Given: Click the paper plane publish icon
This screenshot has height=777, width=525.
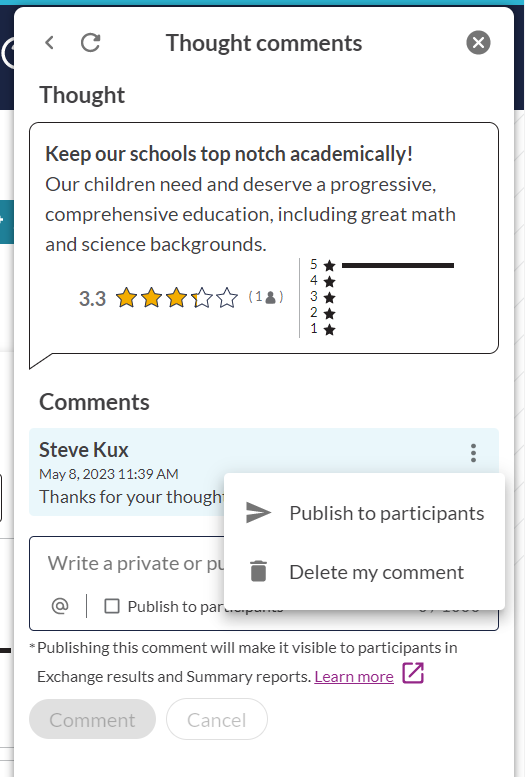Looking at the screenshot, I should click(x=258, y=513).
